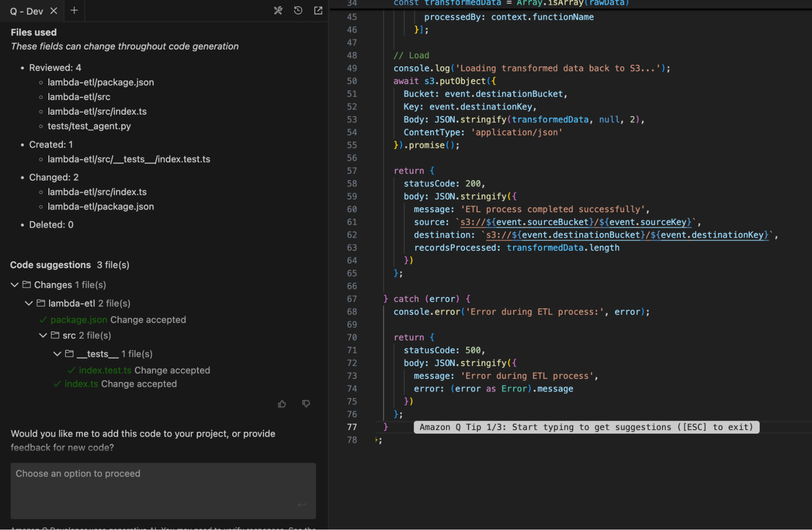
Task: Open a new chat tab with plus
Action: [x=74, y=11]
